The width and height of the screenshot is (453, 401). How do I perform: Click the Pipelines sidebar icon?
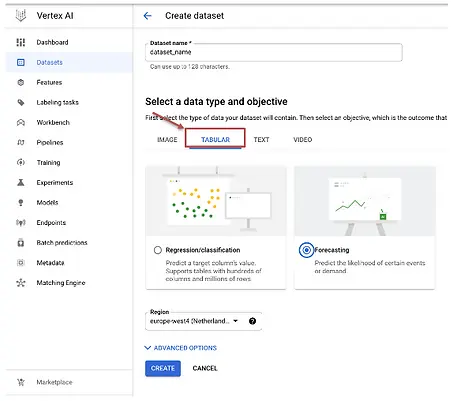coord(21,142)
